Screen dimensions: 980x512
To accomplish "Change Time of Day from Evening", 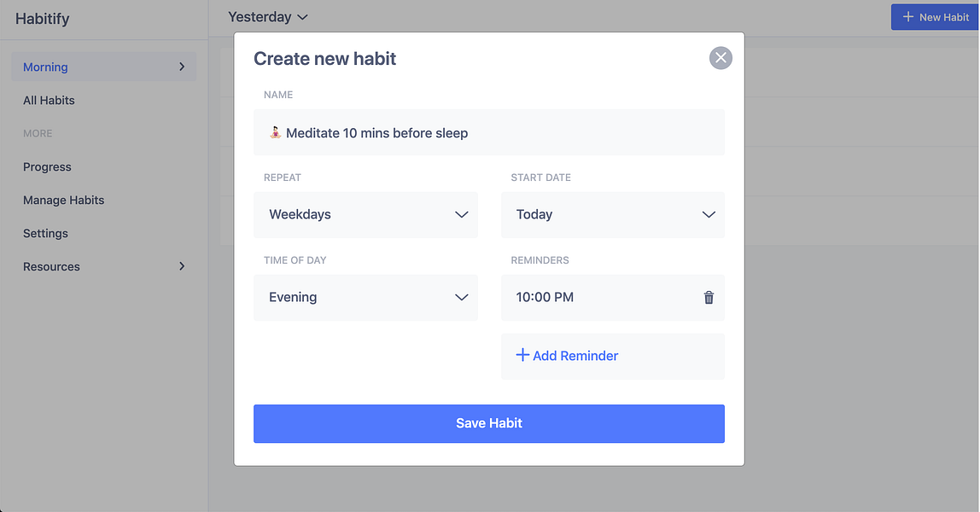I will (366, 297).
